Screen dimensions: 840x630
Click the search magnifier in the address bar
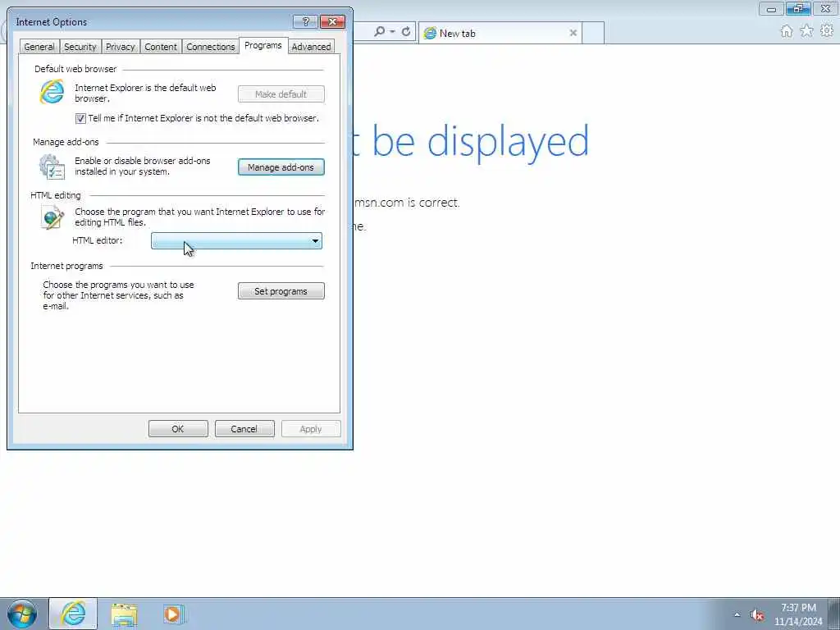pyautogui.click(x=379, y=32)
